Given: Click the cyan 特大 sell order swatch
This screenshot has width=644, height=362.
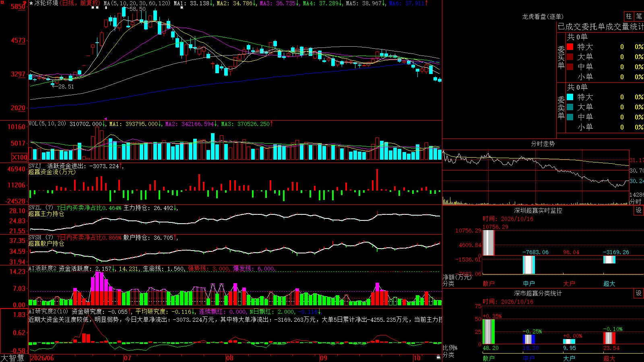Looking at the screenshot, I should 570,97.
